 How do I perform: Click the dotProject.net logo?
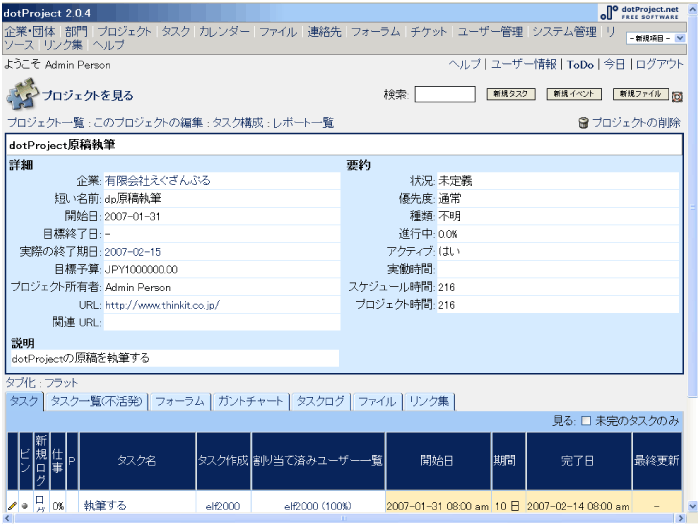pos(640,12)
